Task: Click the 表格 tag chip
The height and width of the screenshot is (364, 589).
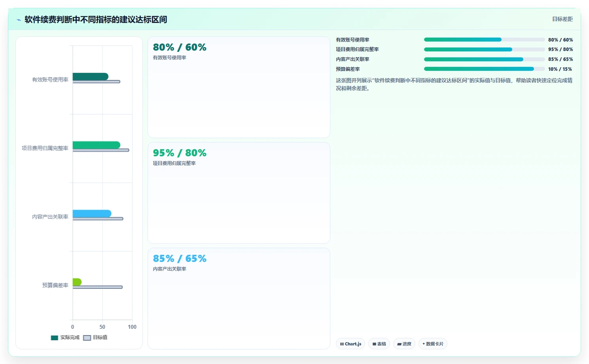Action: pos(379,344)
